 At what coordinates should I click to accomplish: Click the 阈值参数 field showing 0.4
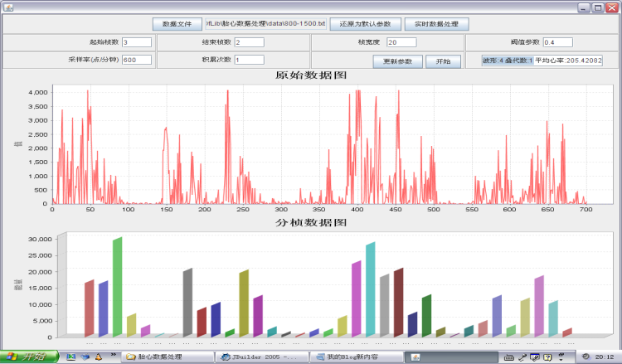[x=558, y=42]
